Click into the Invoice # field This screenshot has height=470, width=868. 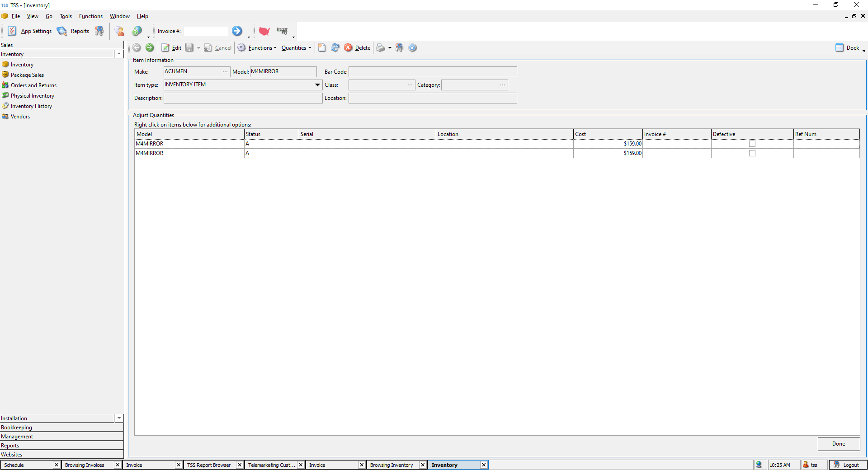click(206, 31)
